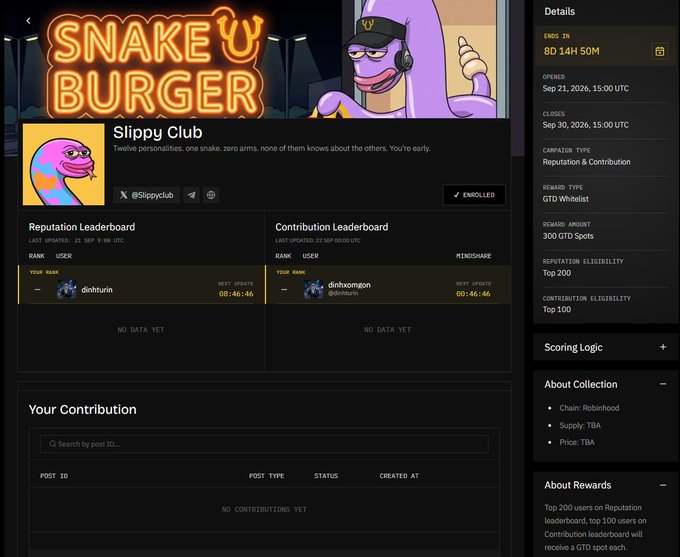Click the Price: TBA bullet item

[577, 442]
